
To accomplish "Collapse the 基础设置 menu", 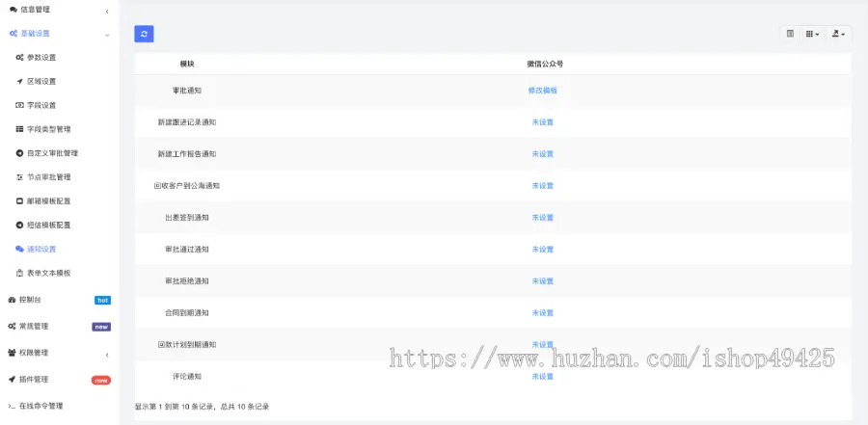I will [x=106, y=34].
